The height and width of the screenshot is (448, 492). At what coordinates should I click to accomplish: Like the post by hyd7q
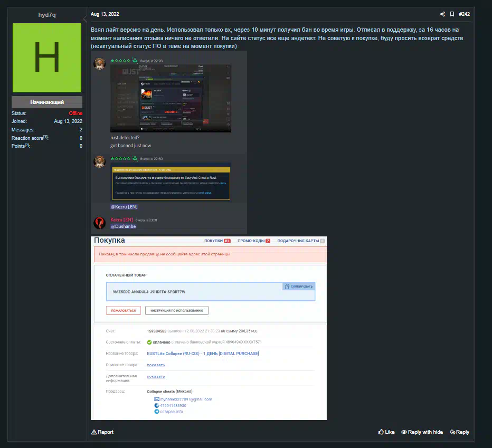click(386, 432)
